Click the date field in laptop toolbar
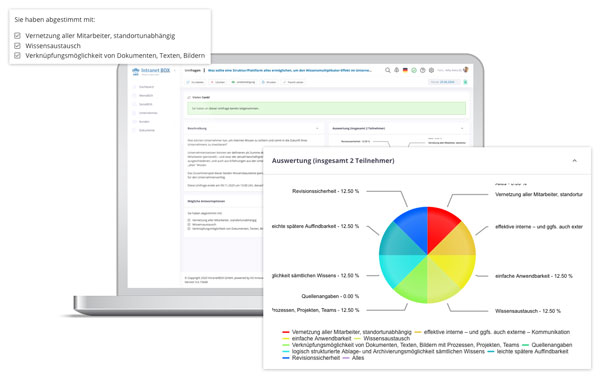Image resolution: width=600 pixels, height=378 pixels. point(444,82)
